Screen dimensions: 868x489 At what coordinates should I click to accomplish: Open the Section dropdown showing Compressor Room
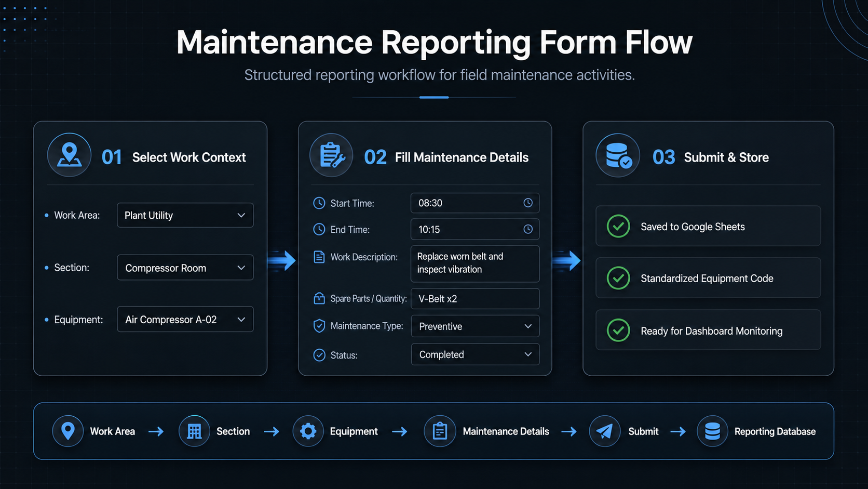(x=185, y=268)
